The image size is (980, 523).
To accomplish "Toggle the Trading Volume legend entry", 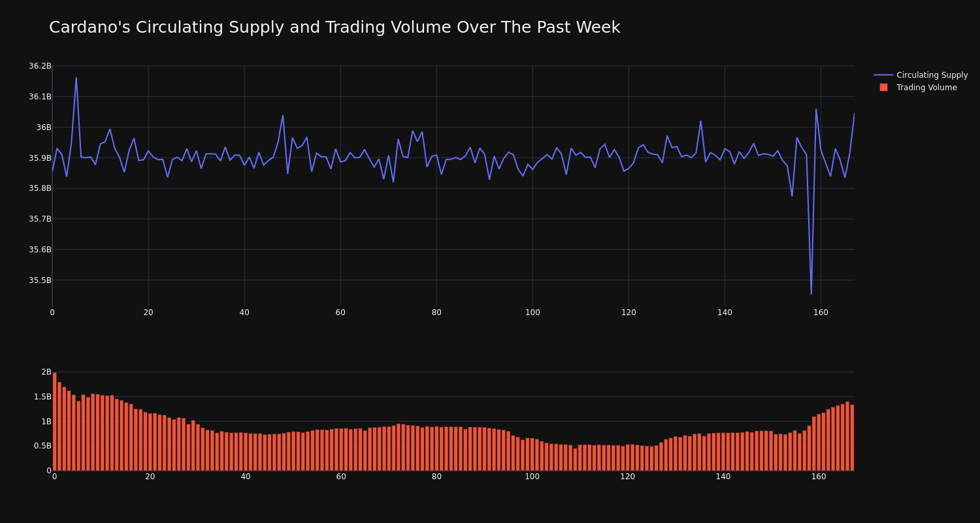I will [x=918, y=88].
